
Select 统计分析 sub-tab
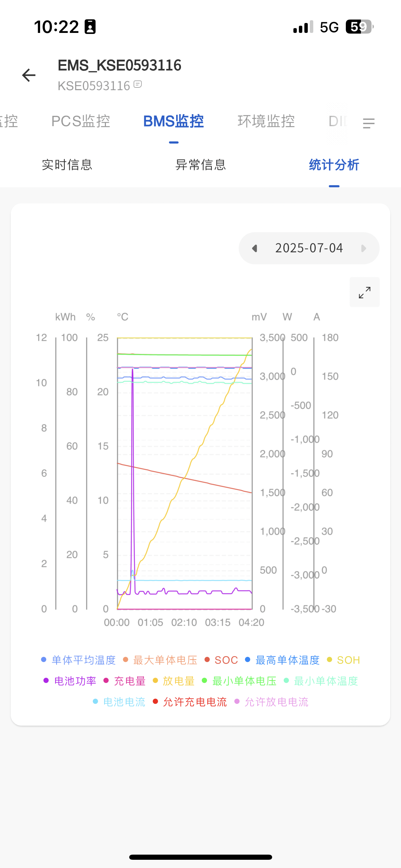(x=334, y=165)
